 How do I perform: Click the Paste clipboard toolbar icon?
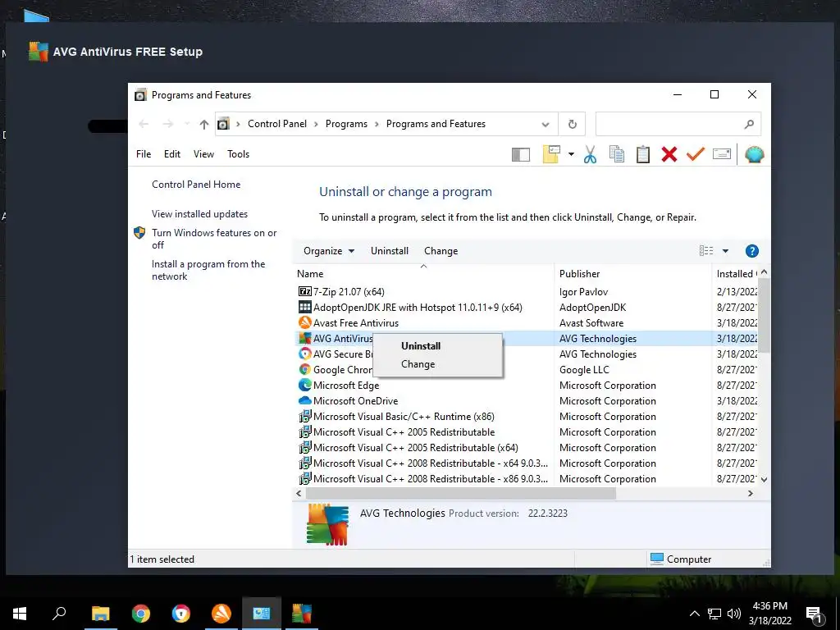pyautogui.click(x=643, y=154)
